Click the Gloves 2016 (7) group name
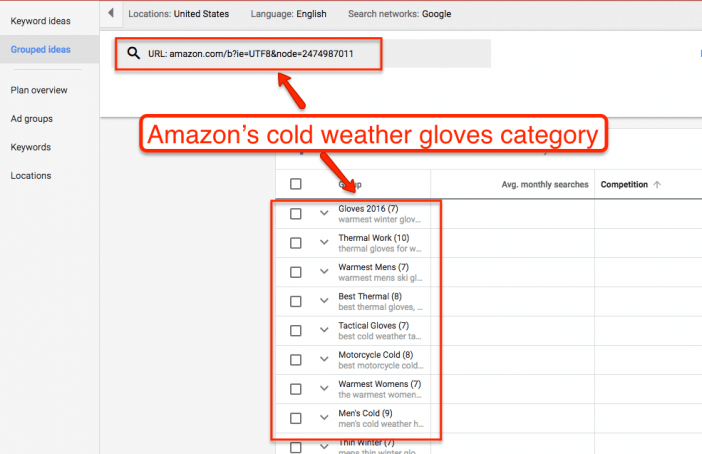 click(368, 209)
